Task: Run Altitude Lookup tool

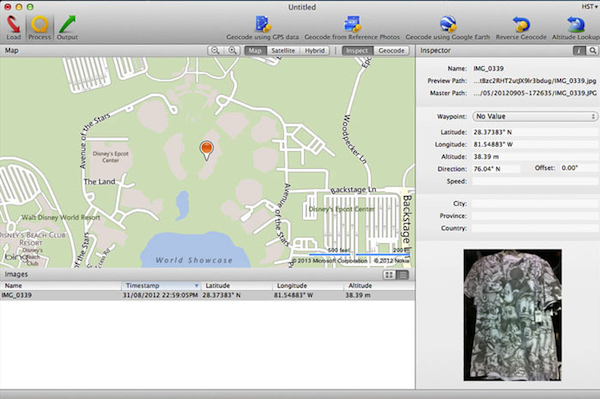Action: click(575, 28)
